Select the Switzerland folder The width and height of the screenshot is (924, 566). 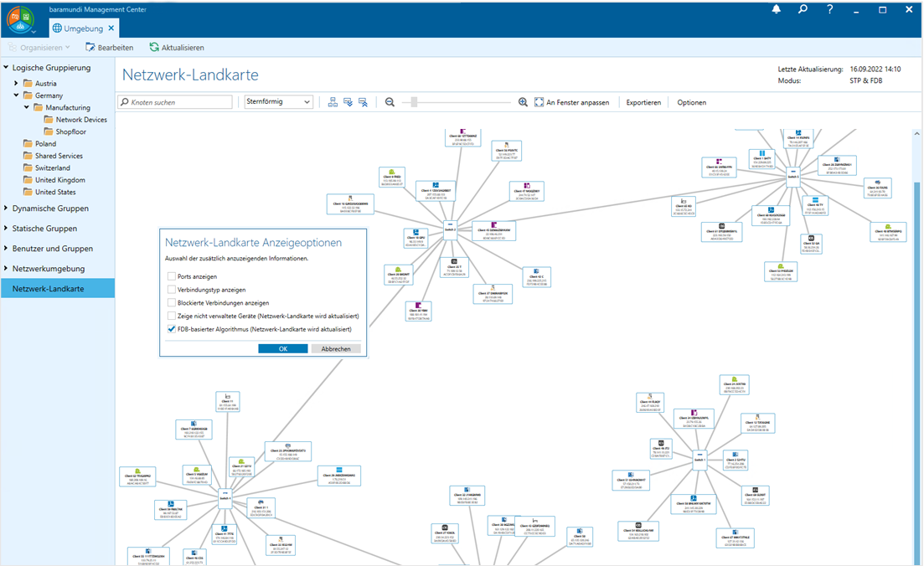[x=47, y=167]
